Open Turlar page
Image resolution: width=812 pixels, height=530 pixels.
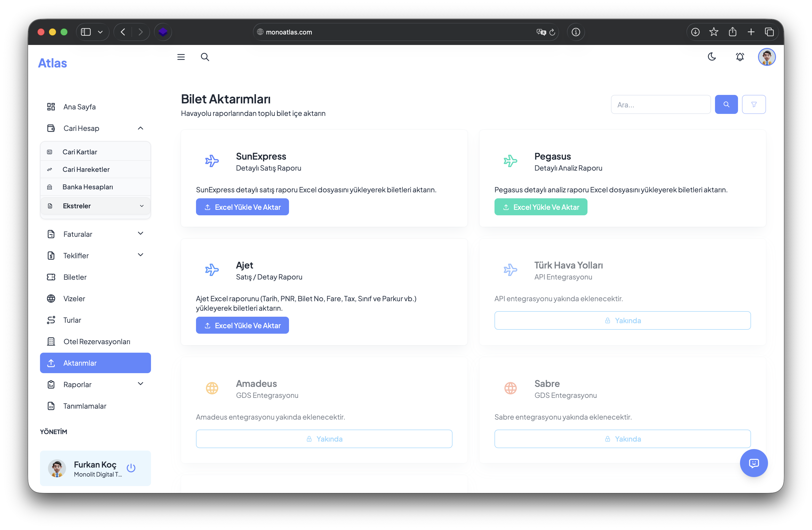[x=95, y=320]
